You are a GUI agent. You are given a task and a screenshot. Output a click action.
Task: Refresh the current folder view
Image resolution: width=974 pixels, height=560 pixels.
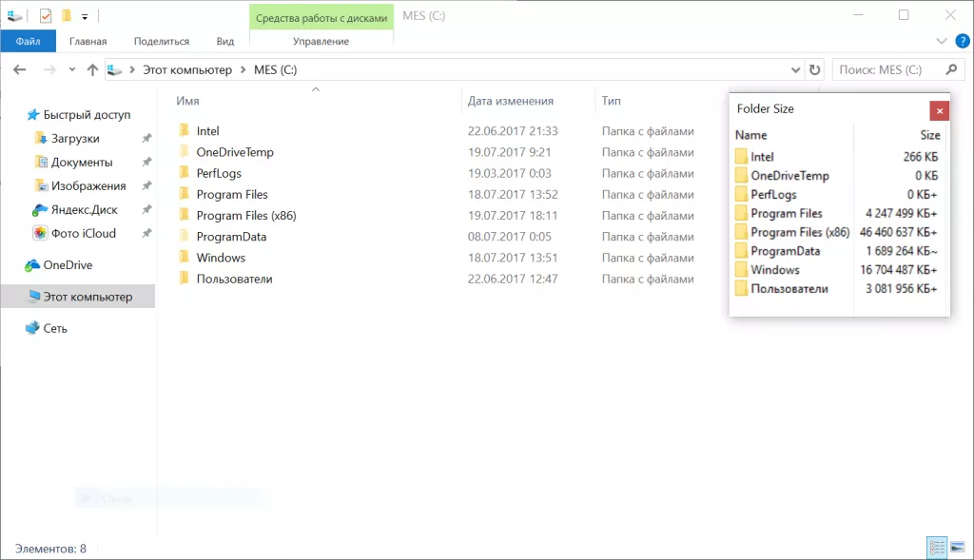point(814,69)
